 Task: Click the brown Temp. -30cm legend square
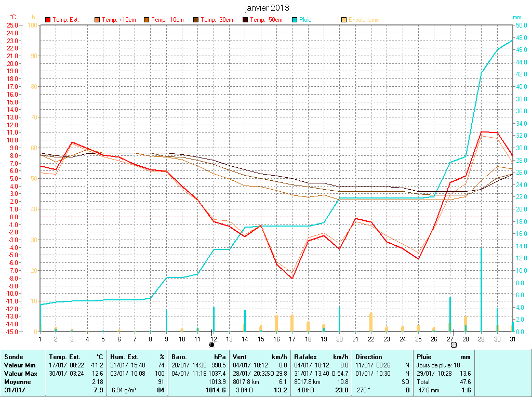tap(196, 20)
